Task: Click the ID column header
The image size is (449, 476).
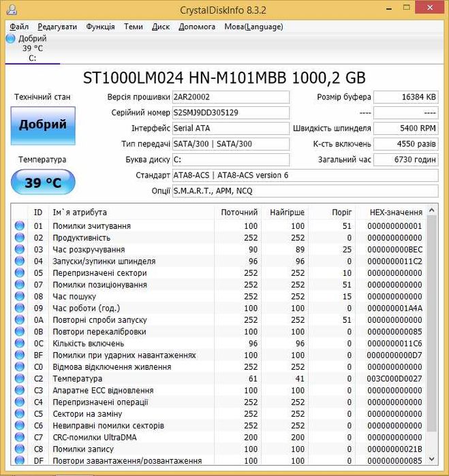Action: pyautogui.click(x=38, y=212)
